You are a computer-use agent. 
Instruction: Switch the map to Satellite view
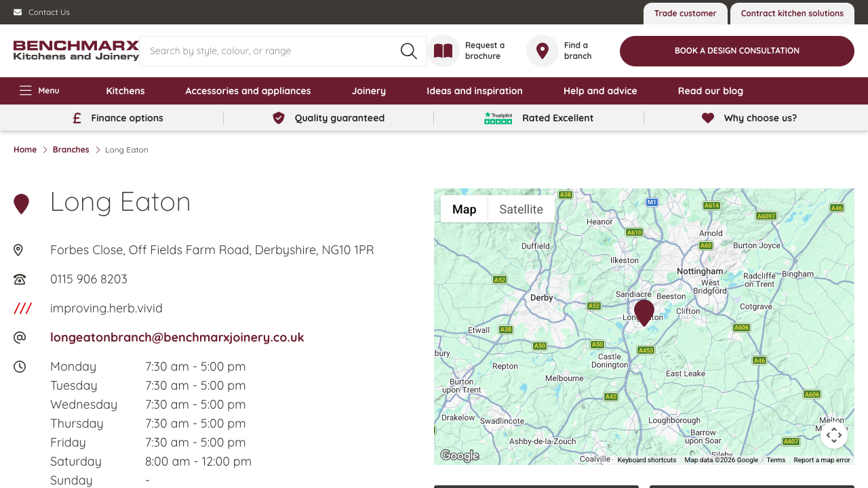tap(521, 209)
